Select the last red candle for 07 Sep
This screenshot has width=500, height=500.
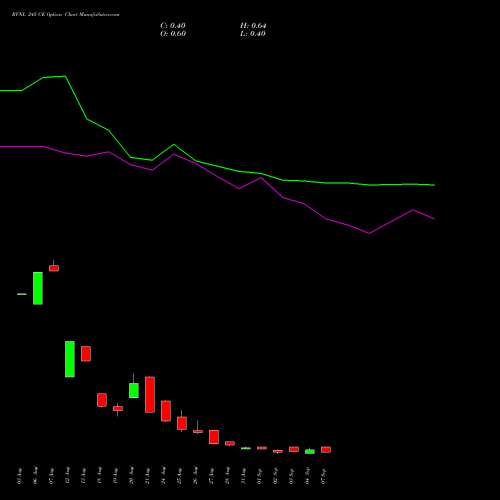326,450
